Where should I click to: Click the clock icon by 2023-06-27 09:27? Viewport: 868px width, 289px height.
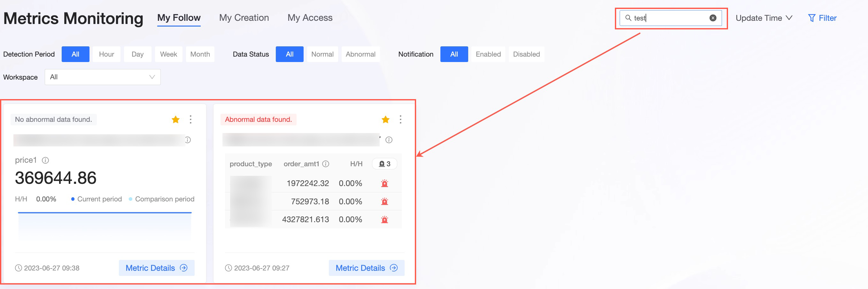pyautogui.click(x=229, y=268)
